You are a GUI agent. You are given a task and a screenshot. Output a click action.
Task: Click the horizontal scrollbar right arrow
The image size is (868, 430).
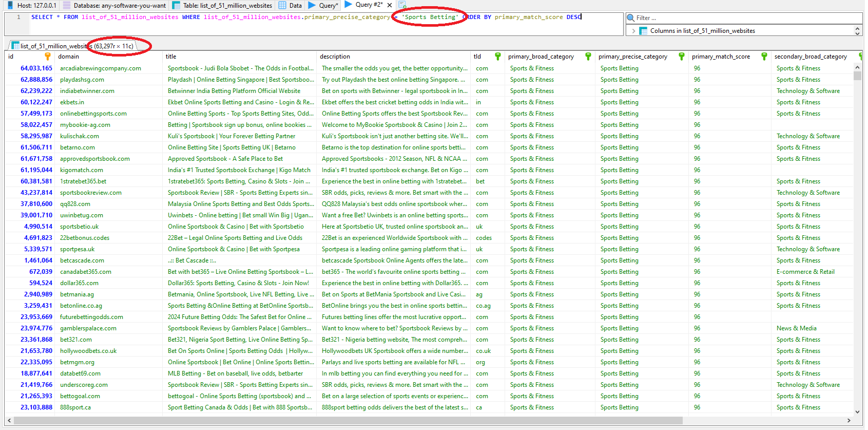(848, 420)
